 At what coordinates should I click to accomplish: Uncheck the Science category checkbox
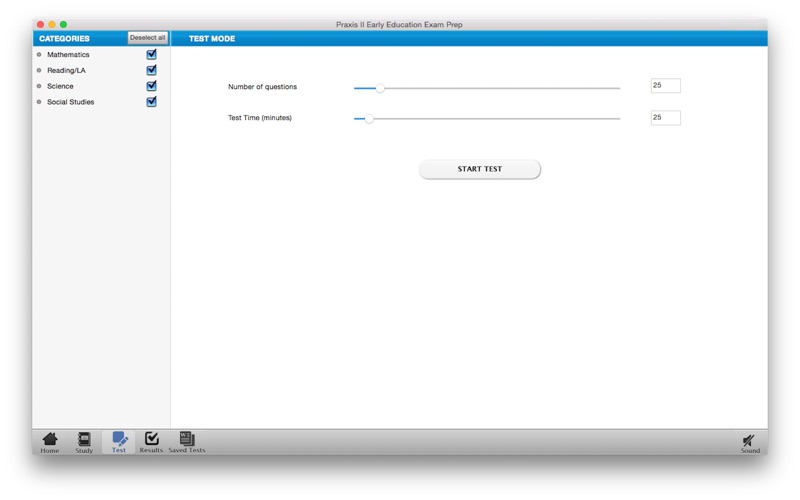(152, 86)
